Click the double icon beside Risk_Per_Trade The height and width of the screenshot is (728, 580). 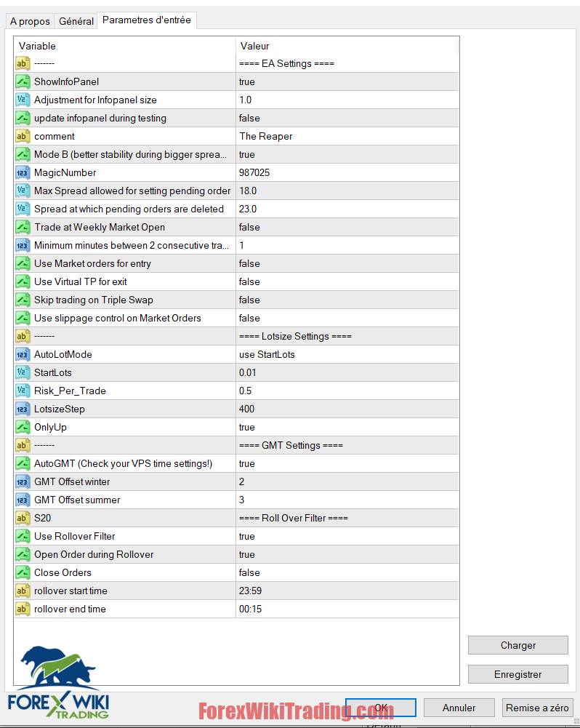(x=23, y=391)
